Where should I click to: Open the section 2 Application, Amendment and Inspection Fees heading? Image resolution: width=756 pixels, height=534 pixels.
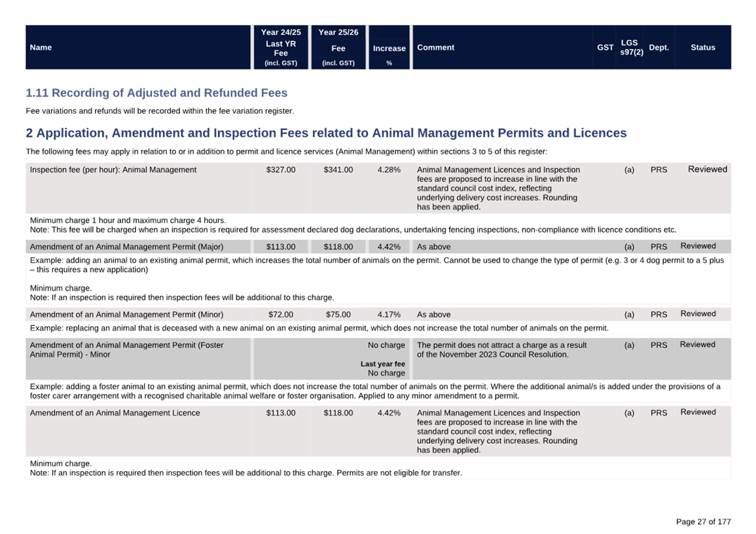[x=326, y=133]
